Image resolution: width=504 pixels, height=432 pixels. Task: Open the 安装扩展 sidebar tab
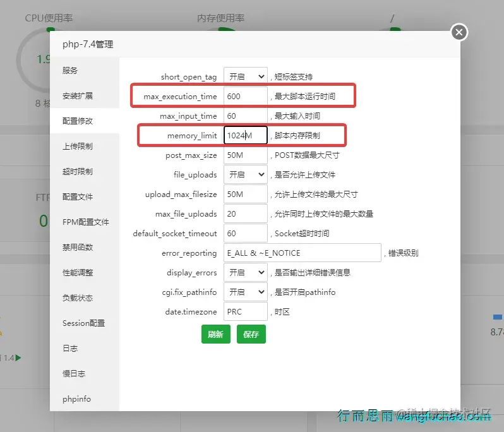[85, 96]
